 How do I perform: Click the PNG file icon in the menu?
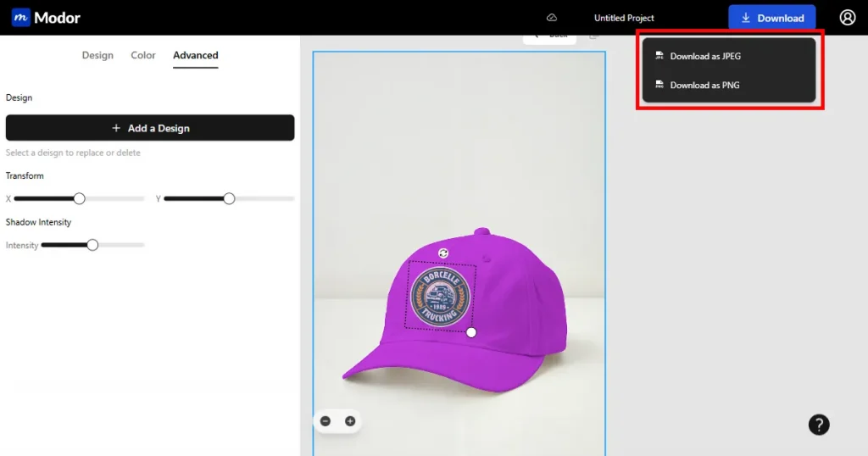pos(659,85)
